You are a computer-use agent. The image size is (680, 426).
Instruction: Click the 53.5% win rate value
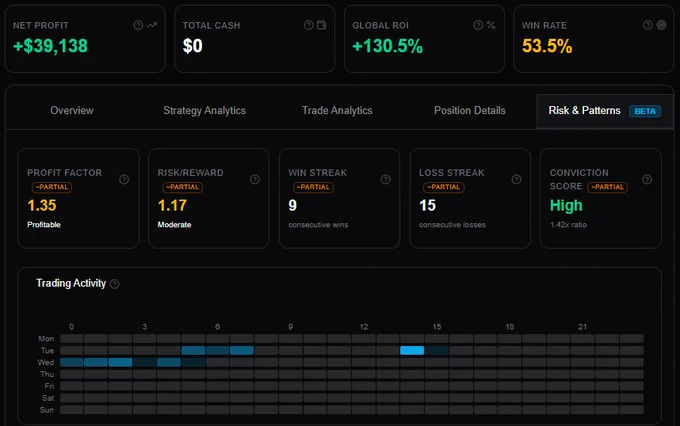tap(547, 46)
